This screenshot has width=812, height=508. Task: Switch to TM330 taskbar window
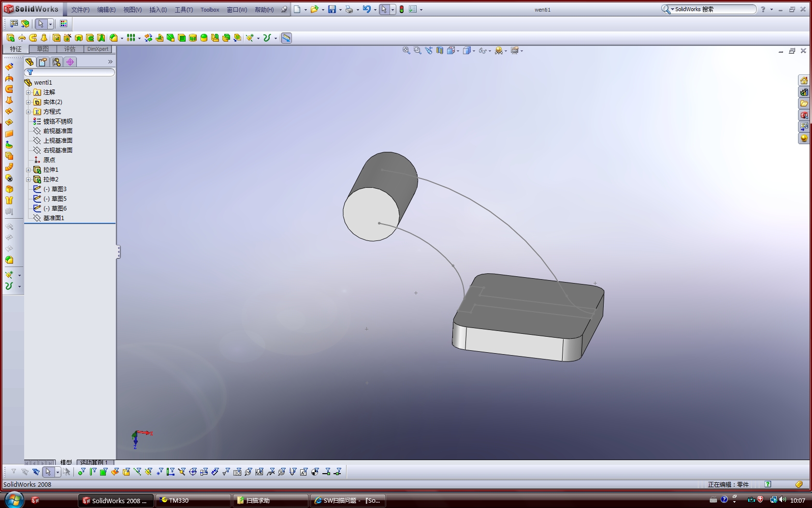click(193, 501)
